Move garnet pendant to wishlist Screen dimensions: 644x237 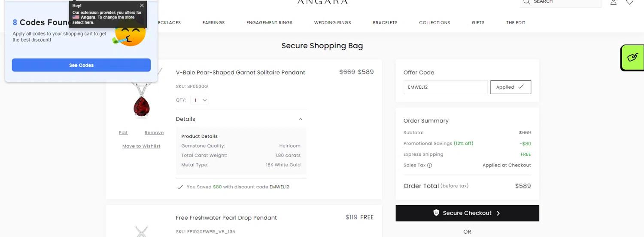(141, 146)
